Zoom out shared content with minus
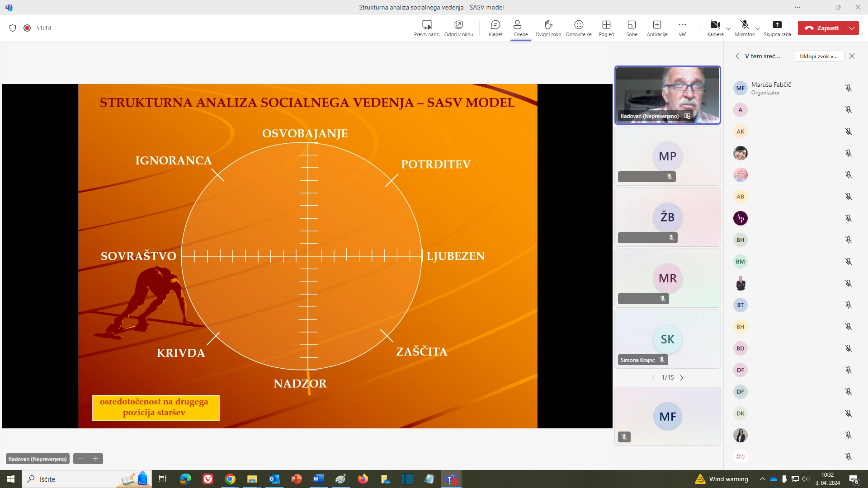This screenshot has width=868, height=488. (81, 459)
